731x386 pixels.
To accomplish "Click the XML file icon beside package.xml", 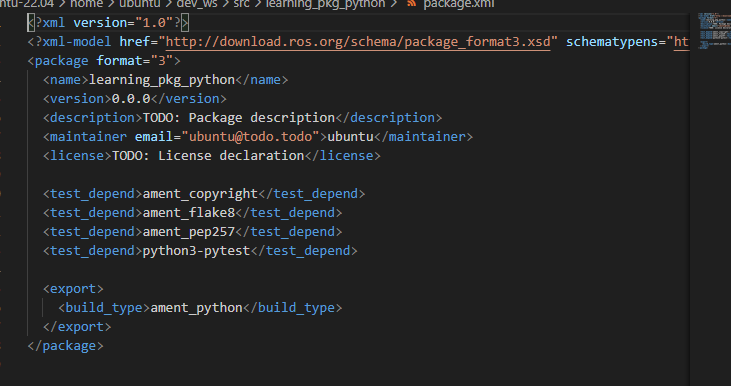I will click(x=411, y=3).
